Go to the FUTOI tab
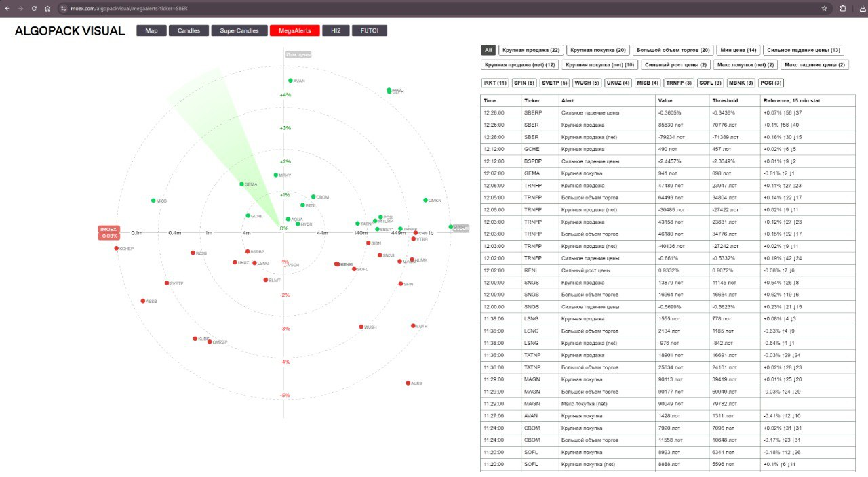This screenshot has width=868, height=477. point(369,30)
